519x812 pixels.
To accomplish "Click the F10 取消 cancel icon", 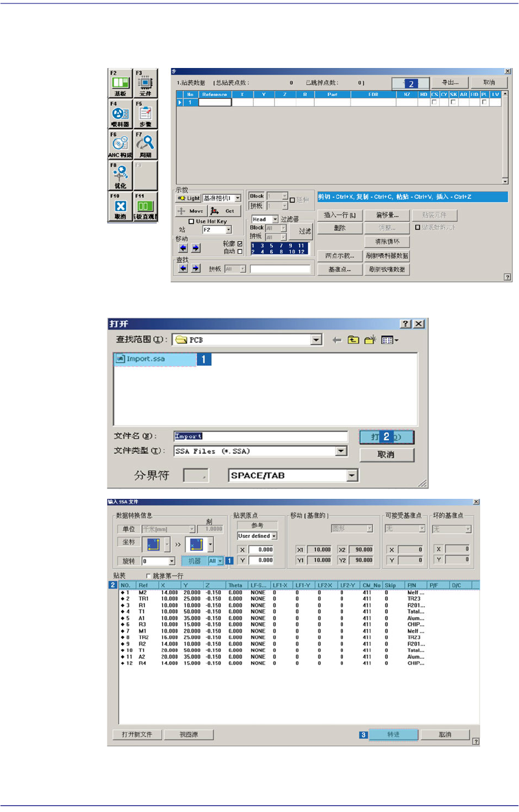I will pos(120,207).
